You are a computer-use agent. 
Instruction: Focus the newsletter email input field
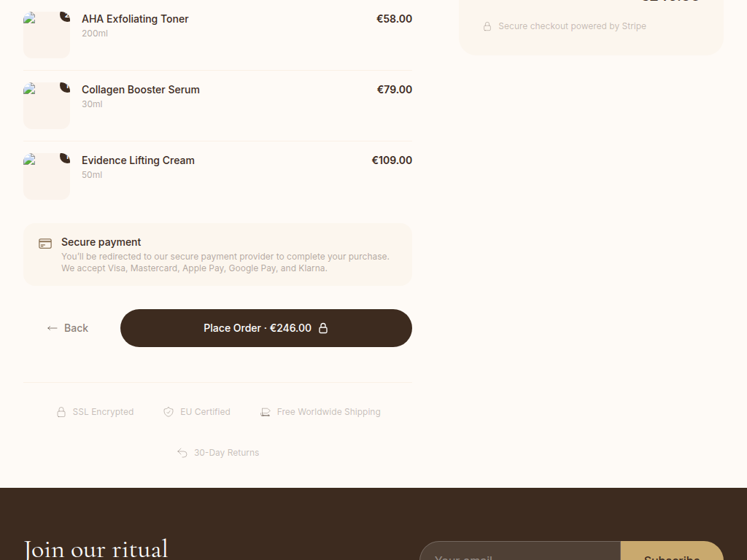point(519,552)
